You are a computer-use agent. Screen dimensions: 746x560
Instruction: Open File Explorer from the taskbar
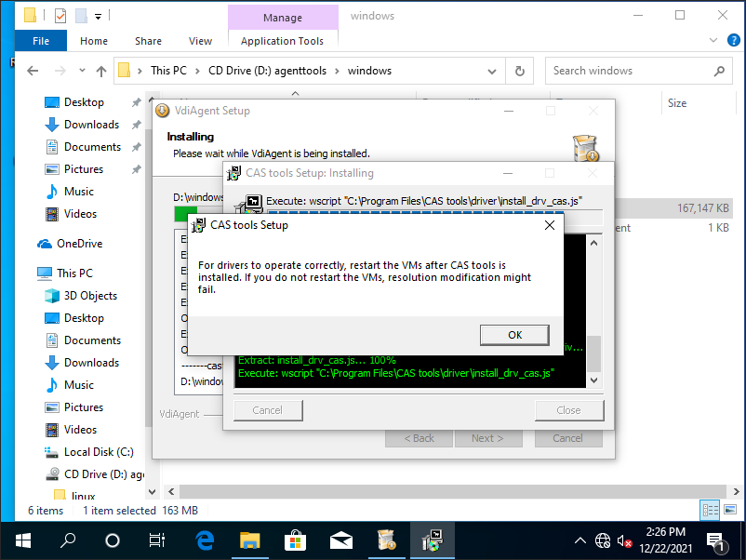point(250,540)
